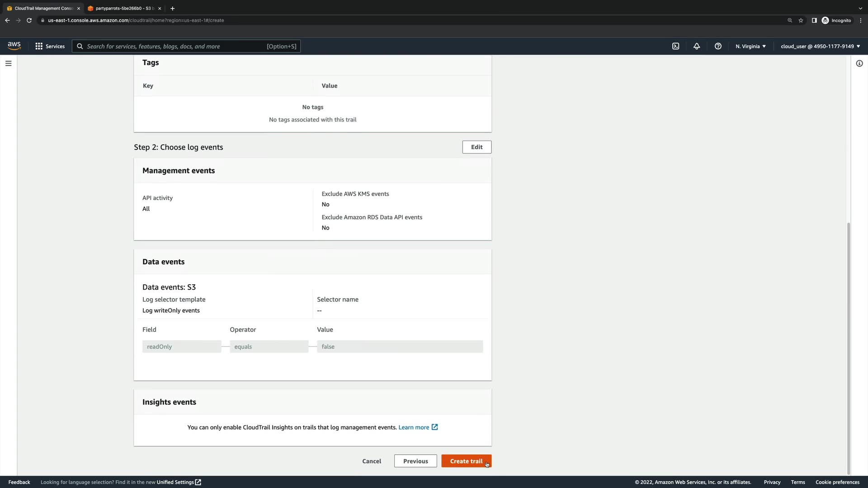The height and width of the screenshot is (488, 868).
Task: Bookmark the page with the star icon
Action: (801, 20)
